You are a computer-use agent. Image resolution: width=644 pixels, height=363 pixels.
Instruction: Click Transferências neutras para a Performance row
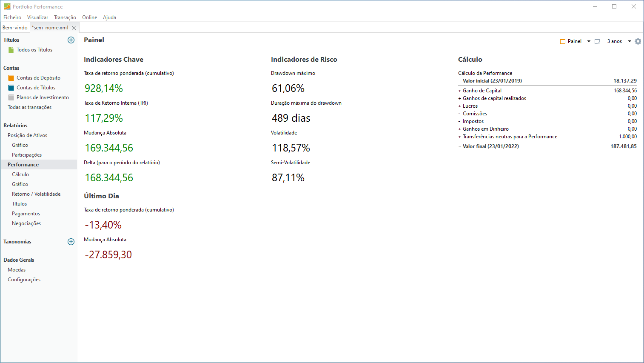tap(547, 137)
